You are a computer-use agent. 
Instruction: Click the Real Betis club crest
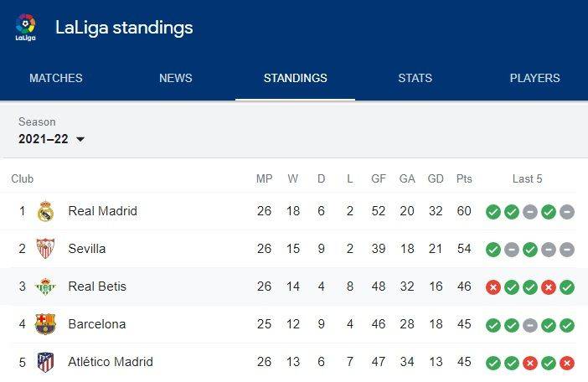[x=45, y=286]
